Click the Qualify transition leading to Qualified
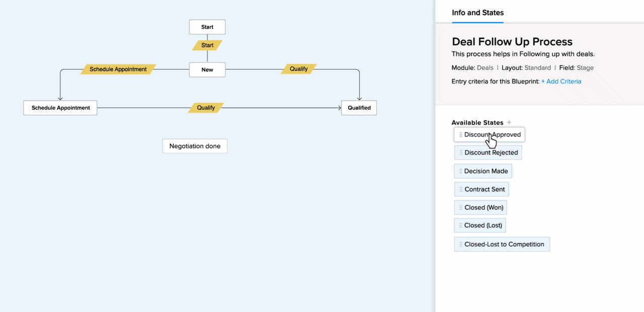The image size is (644, 312). click(206, 108)
